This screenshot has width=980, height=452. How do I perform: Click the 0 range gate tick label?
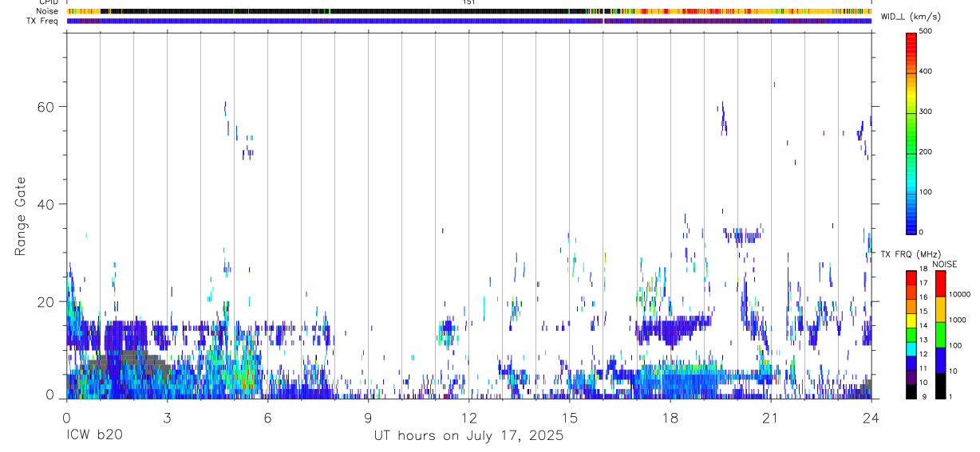pos(50,395)
